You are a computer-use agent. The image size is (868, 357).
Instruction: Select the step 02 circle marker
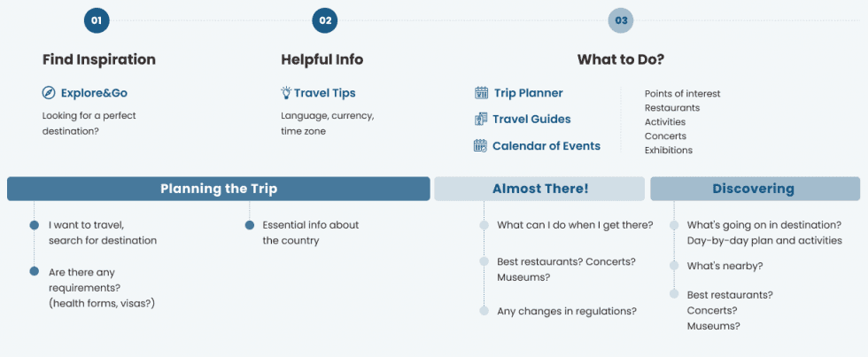[x=325, y=20]
